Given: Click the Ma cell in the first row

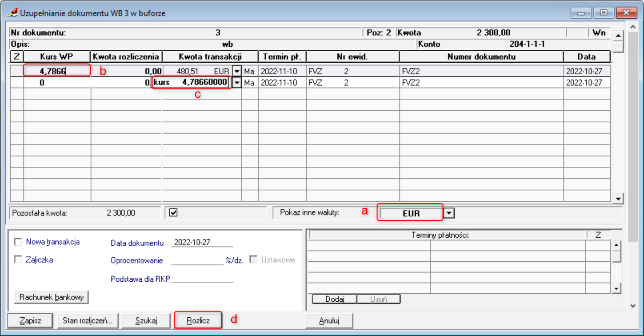Looking at the screenshot, I should [x=249, y=71].
